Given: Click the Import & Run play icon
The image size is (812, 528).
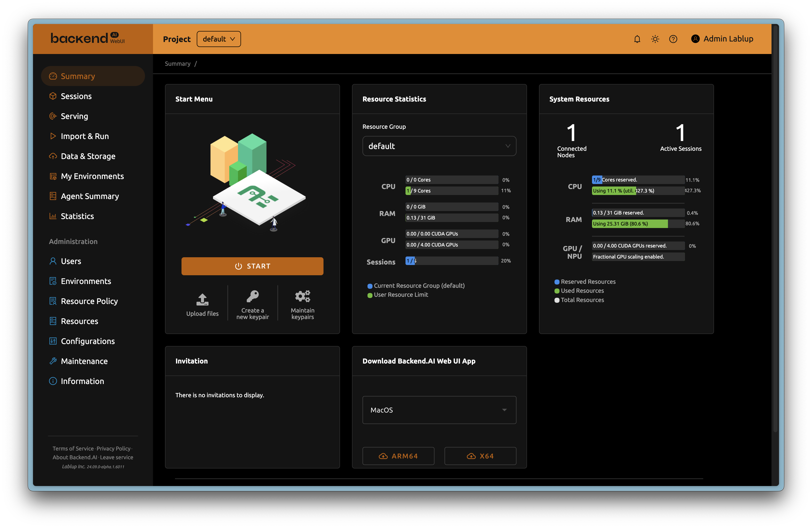Looking at the screenshot, I should pyautogui.click(x=53, y=136).
